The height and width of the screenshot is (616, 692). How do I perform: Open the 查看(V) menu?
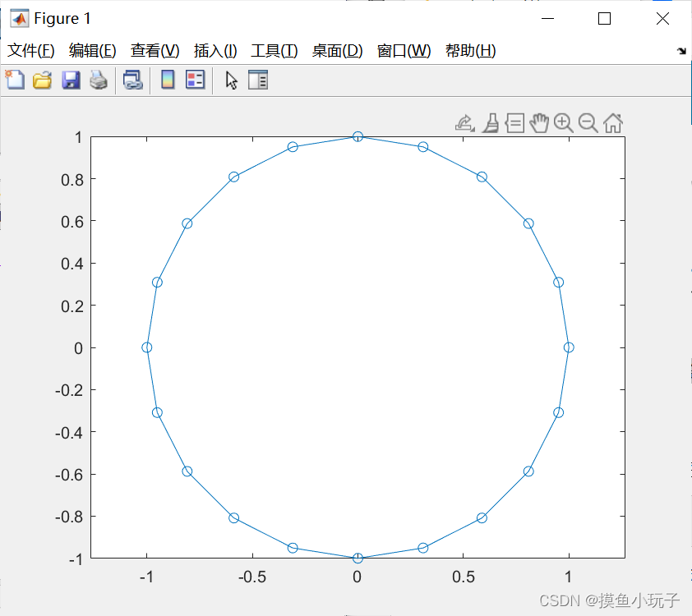[x=155, y=51]
